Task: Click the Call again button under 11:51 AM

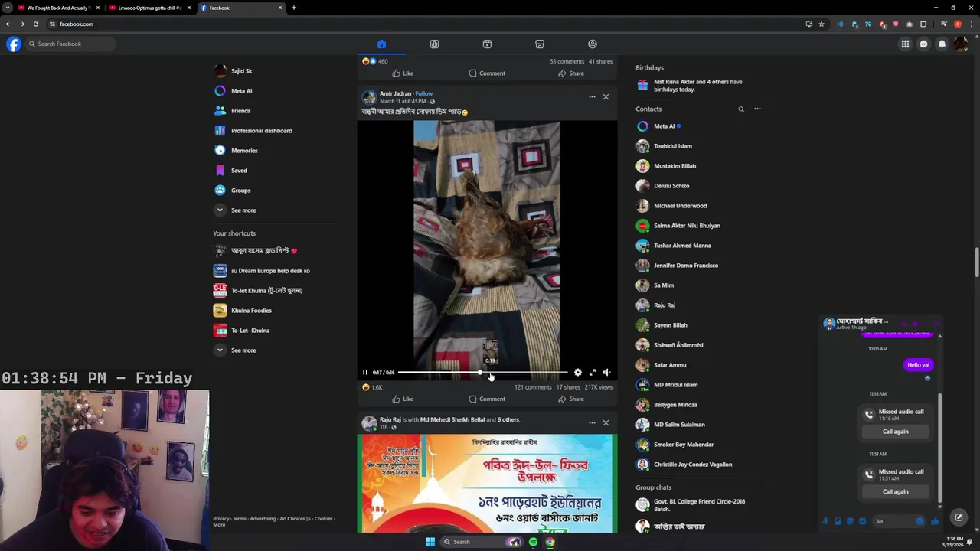Action: (895, 491)
